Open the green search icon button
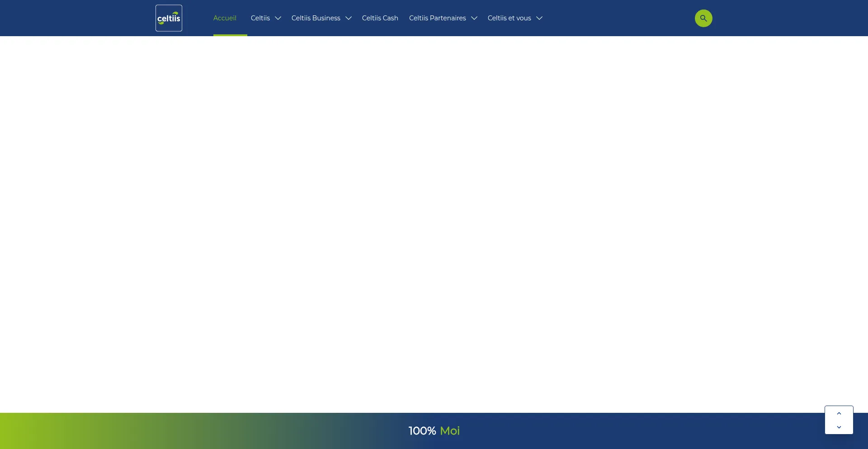 pyautogui.click(x=703, y=18)
